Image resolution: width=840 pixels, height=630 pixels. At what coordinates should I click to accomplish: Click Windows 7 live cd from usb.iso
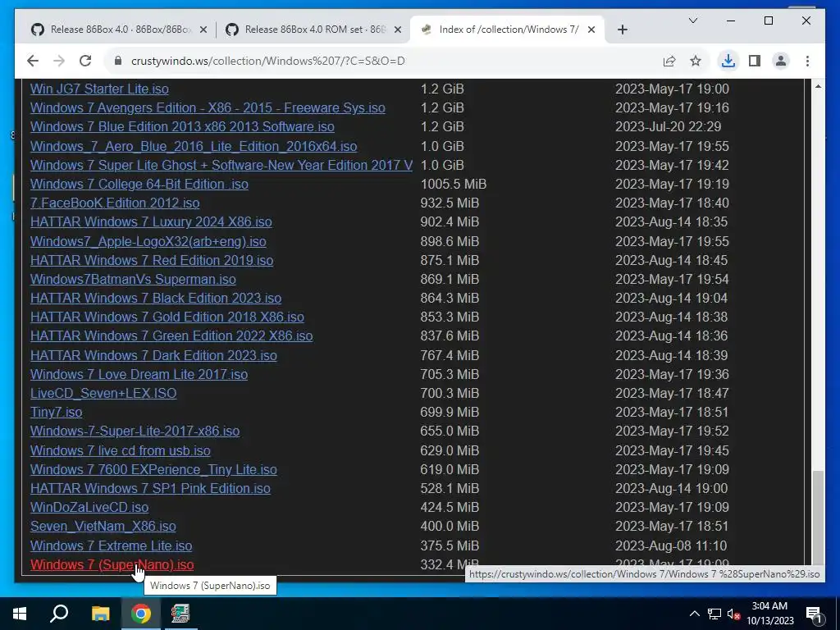click(x=121, y=450)
